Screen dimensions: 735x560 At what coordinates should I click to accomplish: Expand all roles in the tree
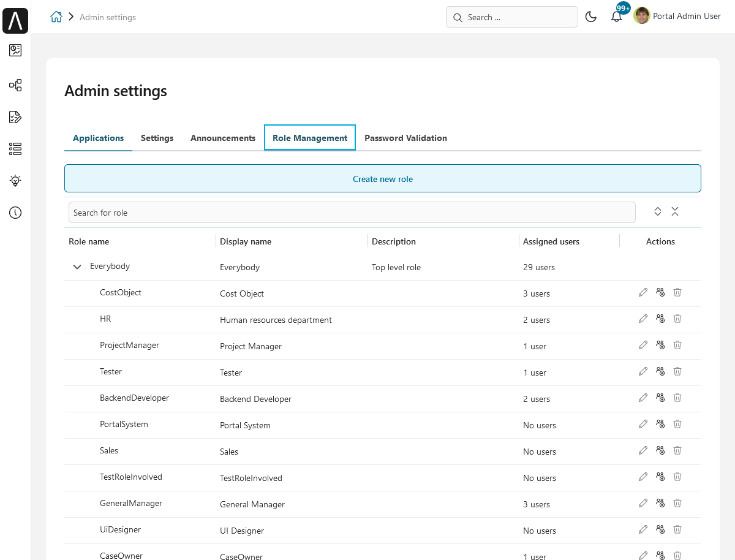coord(658,211)
